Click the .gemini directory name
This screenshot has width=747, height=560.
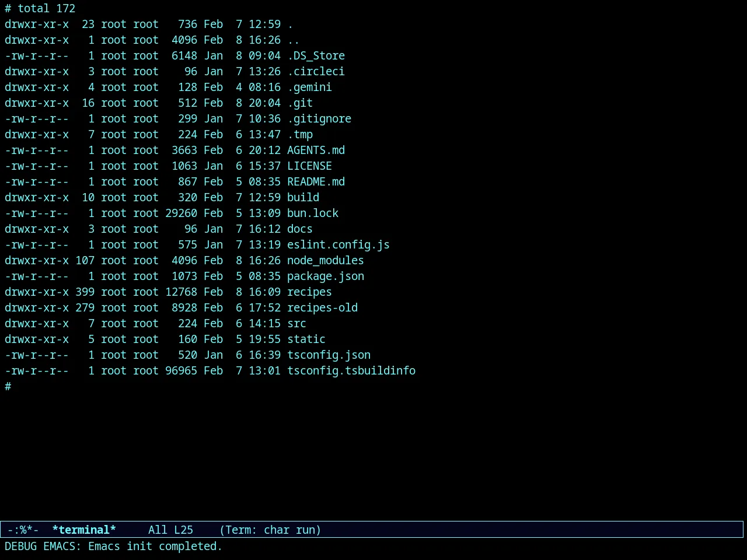(309, 87)
